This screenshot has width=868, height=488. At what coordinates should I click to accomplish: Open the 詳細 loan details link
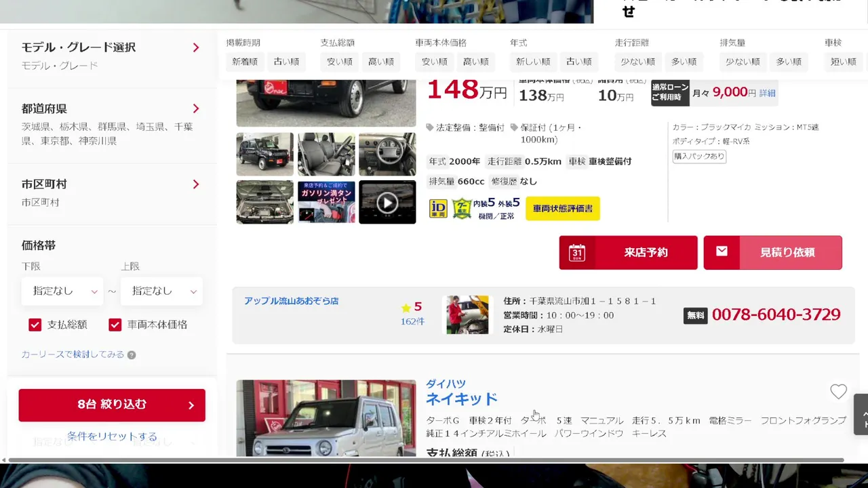(x=767, y=94)
